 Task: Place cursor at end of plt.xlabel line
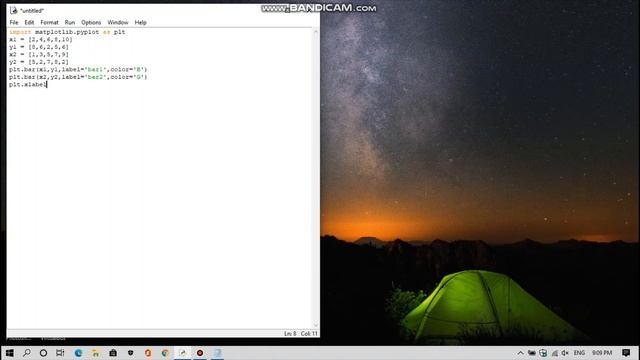pyautogui.click(x=47, y=84)
